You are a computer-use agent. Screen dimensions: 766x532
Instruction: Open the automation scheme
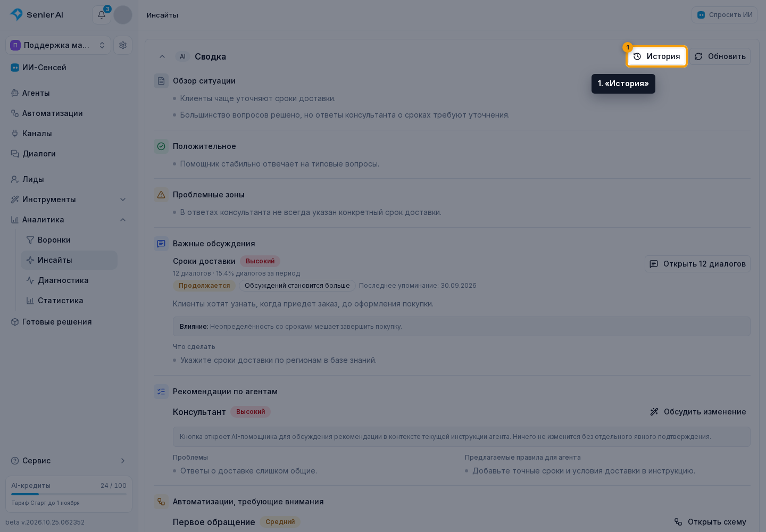pos(710,522)
